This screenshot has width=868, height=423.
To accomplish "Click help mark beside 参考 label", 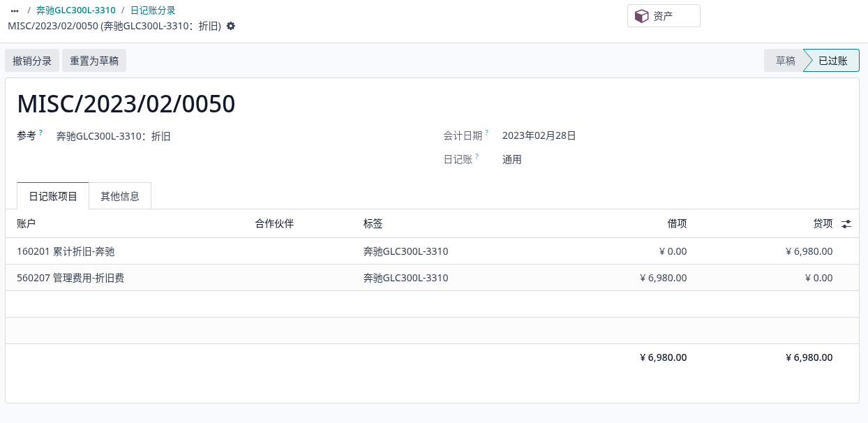I will 41,132.
